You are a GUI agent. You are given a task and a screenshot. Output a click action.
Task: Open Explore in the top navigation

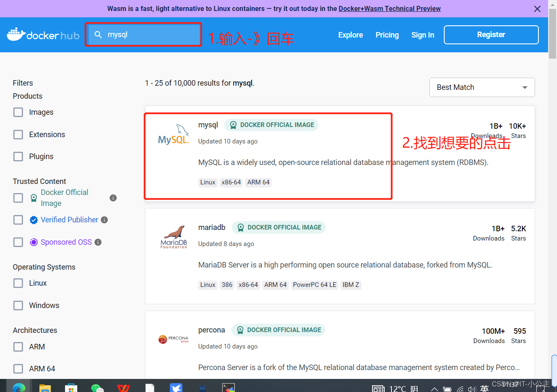tap(351, 35)
